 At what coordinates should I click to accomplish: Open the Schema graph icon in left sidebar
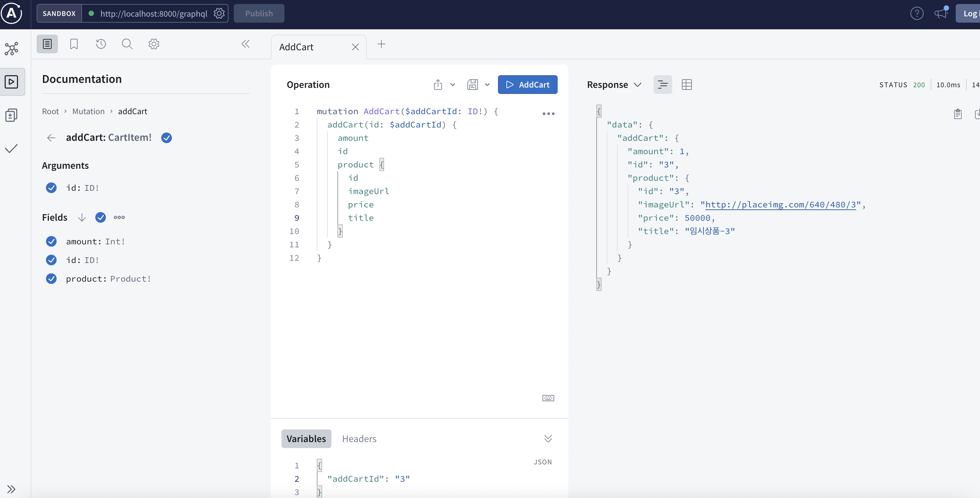point(11,49)
